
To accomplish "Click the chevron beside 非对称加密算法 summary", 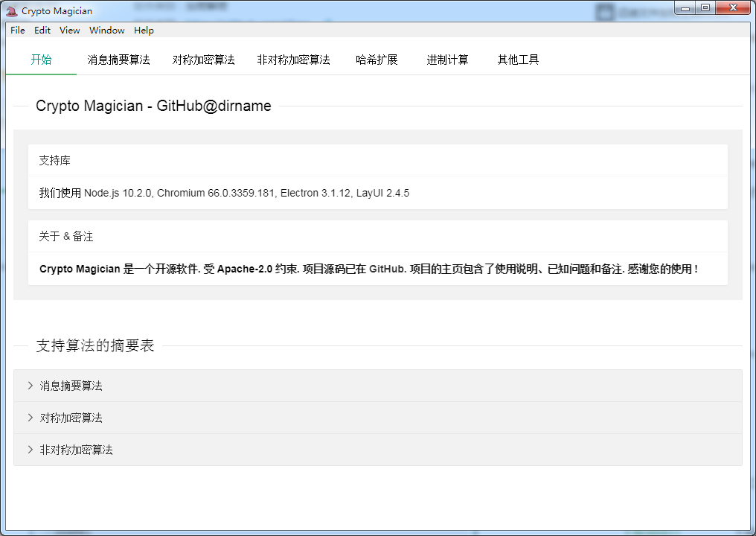I will click(30, 450).
